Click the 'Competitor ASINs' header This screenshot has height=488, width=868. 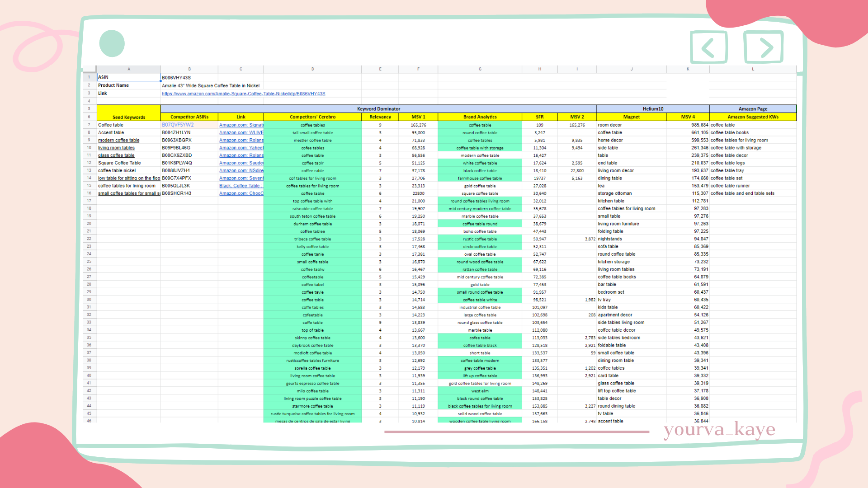pos(189,117)
